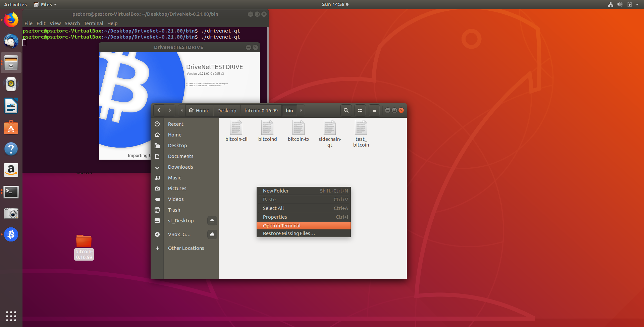Go to Home in path bar
This screenshot has width=644, height=327.
[x=199, y=110]
